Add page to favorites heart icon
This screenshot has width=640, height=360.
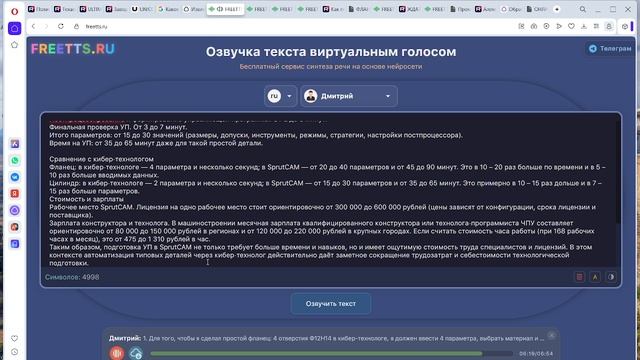[571, 26]
